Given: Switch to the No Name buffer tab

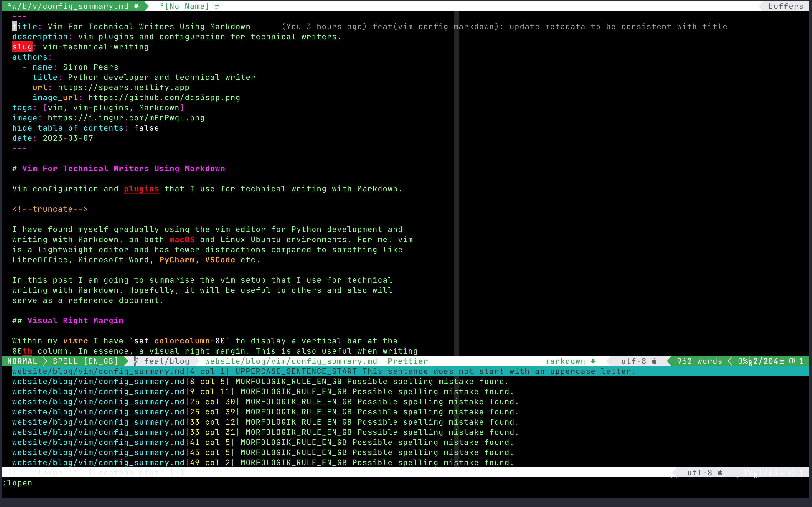Looking at the screenshot, I should (187, 6).
